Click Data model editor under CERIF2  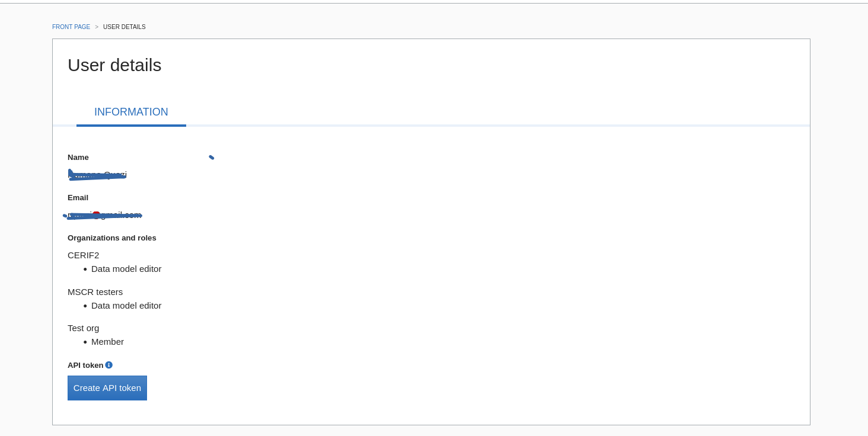(x=126, y=269)
